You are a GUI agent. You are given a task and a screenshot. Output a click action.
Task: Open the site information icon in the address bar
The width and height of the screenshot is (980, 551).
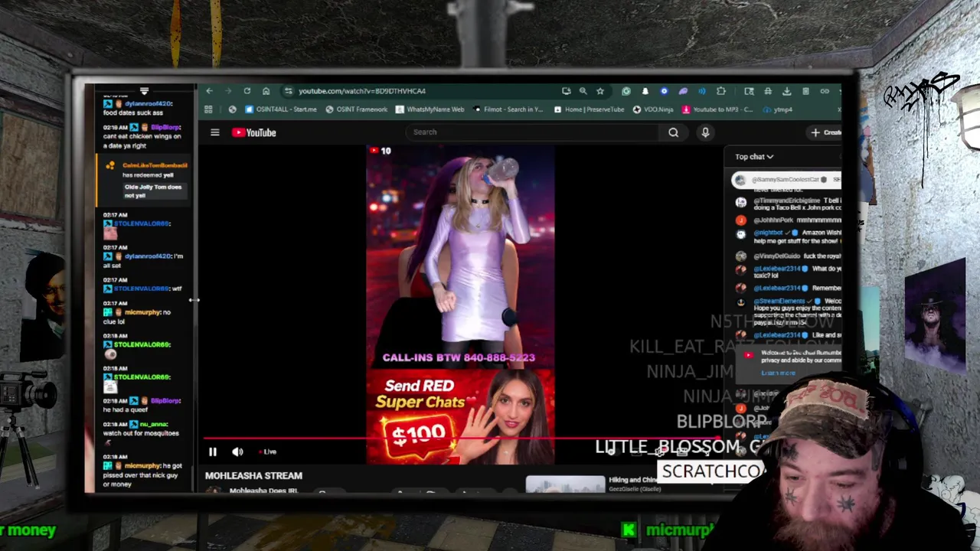point(288,91)
